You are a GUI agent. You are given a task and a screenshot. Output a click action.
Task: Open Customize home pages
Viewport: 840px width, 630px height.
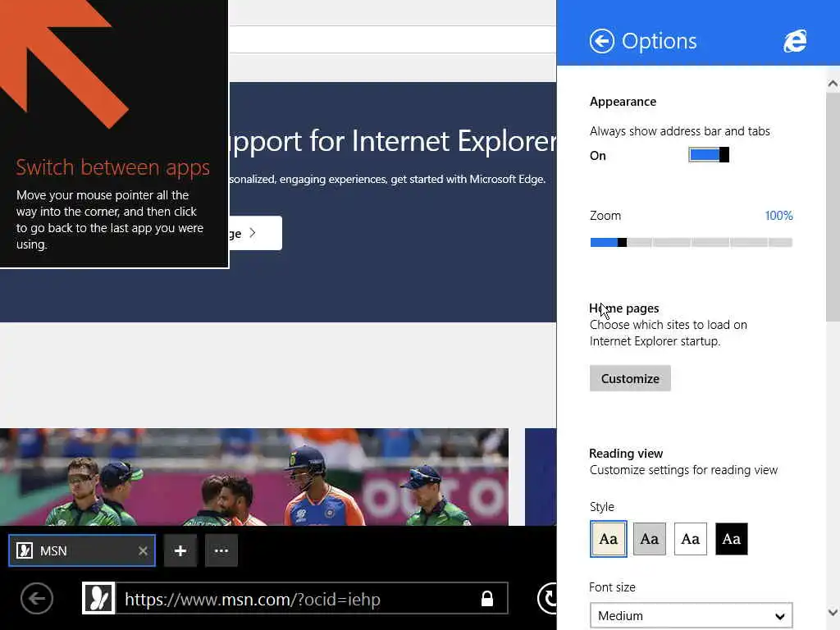(x=630, y=379)
